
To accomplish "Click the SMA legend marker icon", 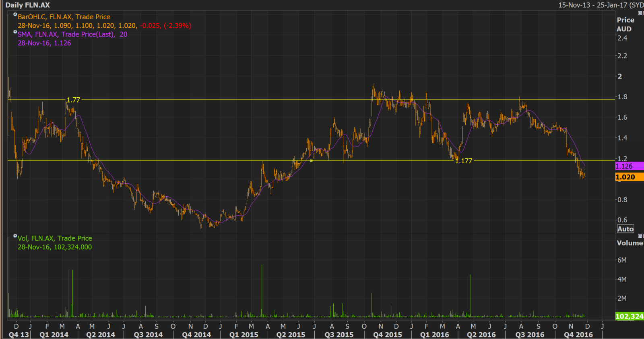I will pyautogui.click(x=15, y=32).
